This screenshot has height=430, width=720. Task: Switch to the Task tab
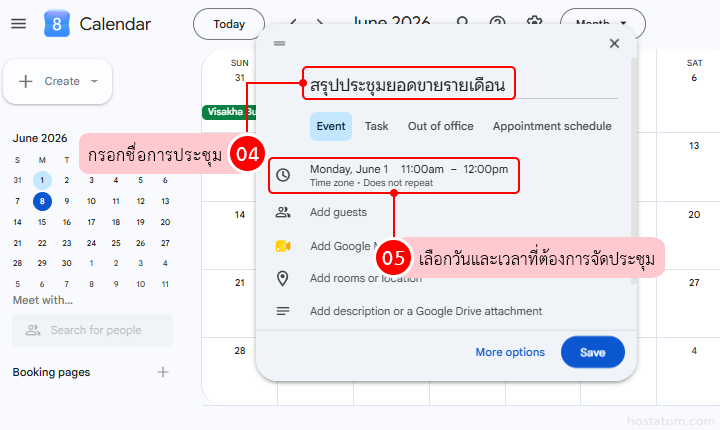click(377, 126)
